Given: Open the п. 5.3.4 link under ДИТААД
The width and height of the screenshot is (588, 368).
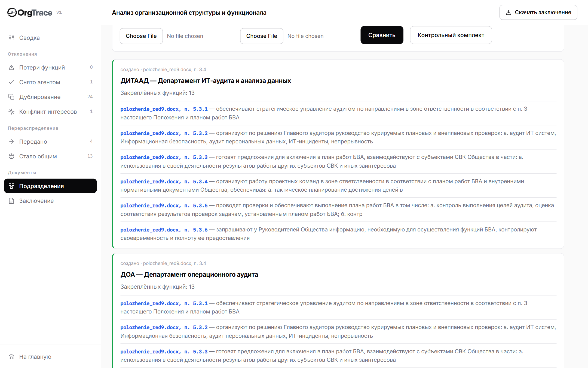Looking at the screenshot, I should 164,182.
